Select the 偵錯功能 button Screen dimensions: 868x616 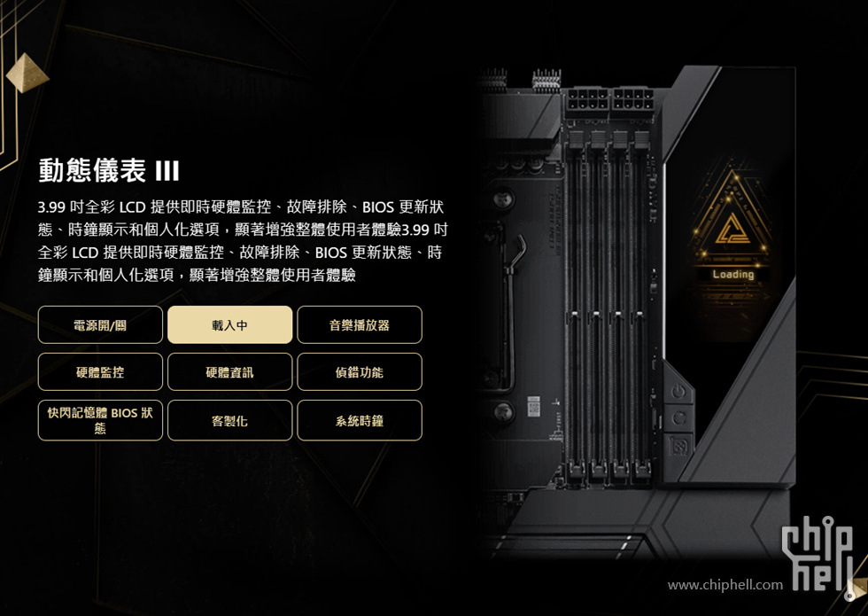(x=360, y=371)
